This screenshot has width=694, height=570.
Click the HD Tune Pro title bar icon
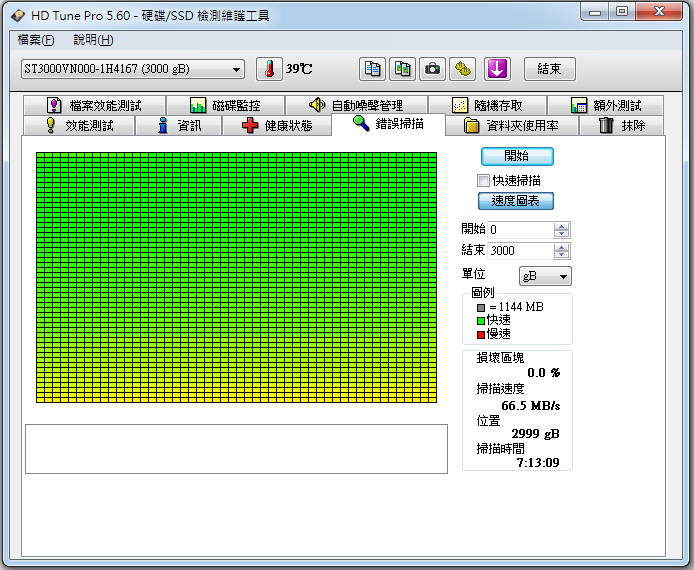click(19, 15)
